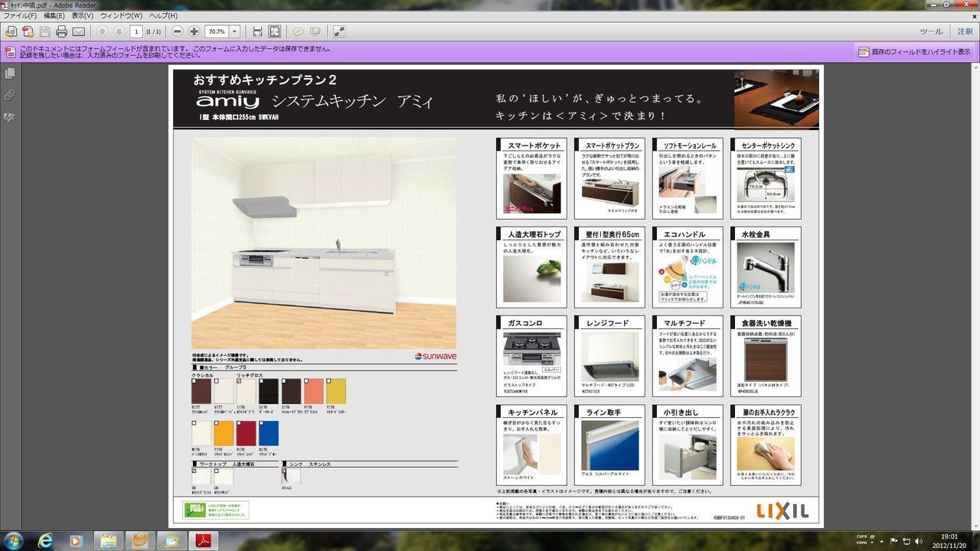Screen dimensions: 980x551
Task: Open the ヘルプ(H) menu
Action: (163, 15)
